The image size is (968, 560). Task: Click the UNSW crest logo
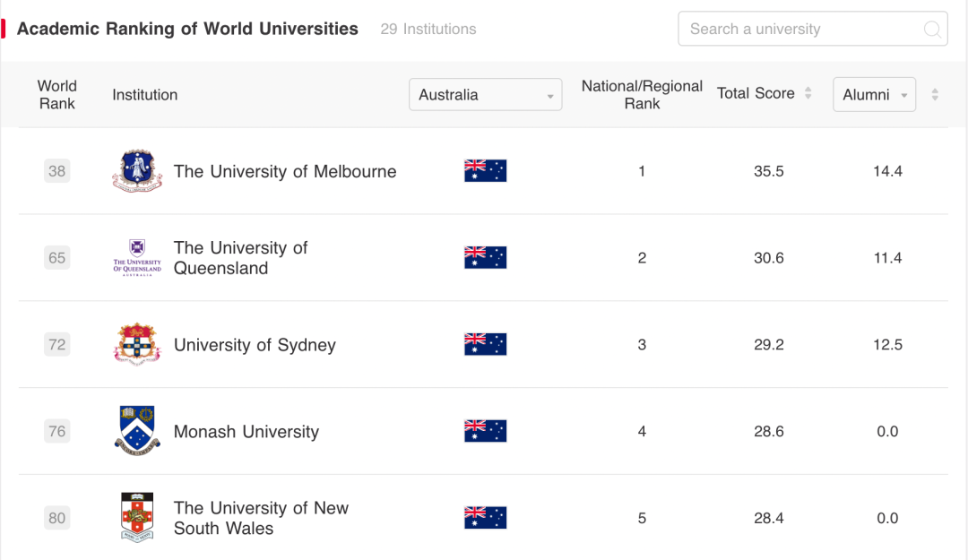point(137,517)
